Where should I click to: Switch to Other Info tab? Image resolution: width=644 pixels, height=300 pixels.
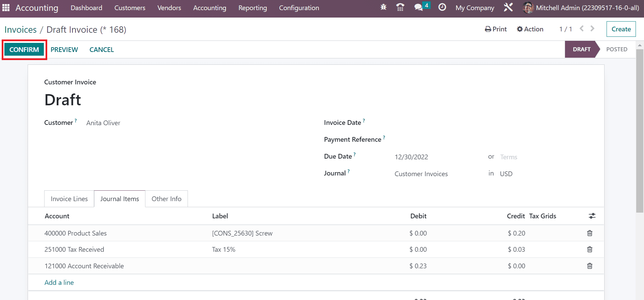[166, 199]
